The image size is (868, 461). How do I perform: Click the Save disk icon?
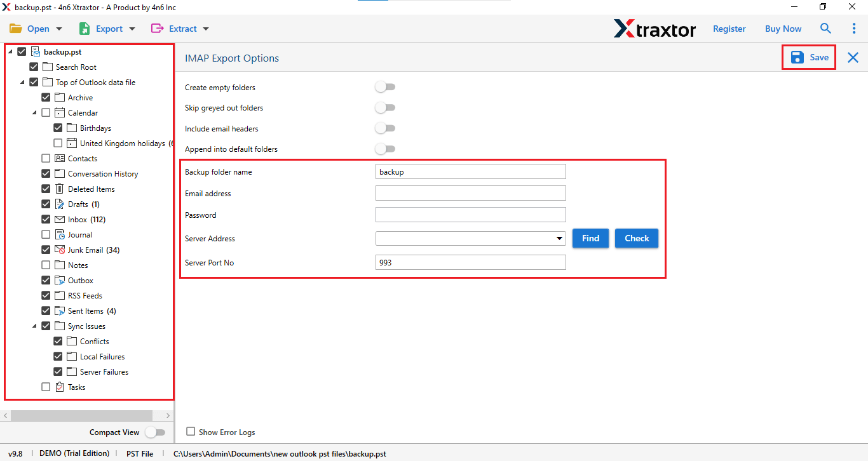(797, 57)
